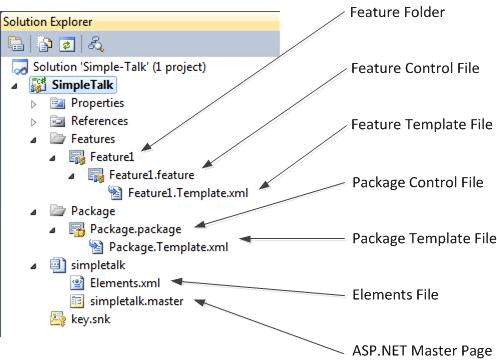Click the Solution 'Simple-Talk' icon

tap(20, 67)
